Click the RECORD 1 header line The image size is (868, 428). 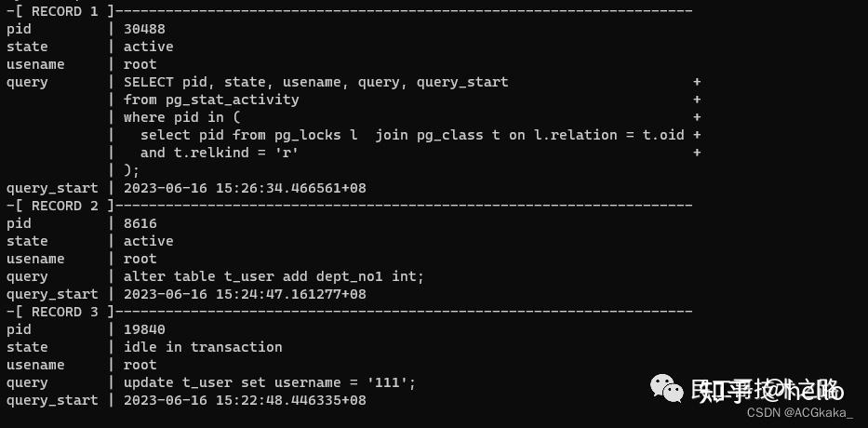click(x=349, y=11)
